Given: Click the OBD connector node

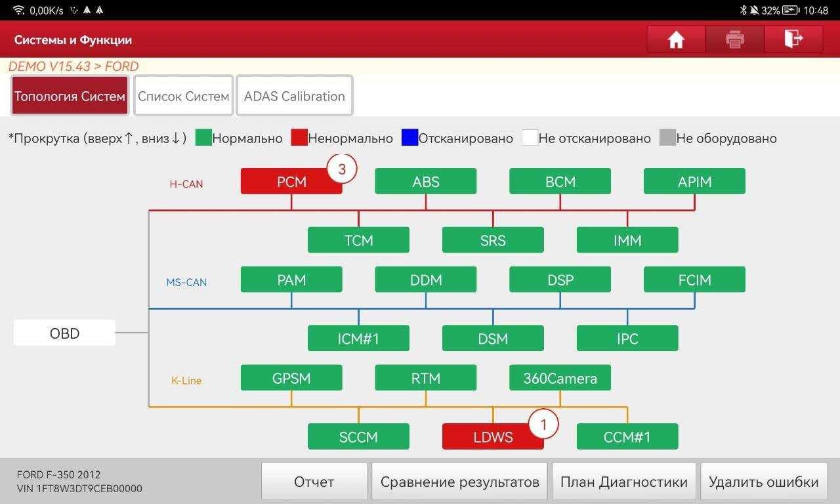Looking at the screenshot, I should 64,333.
